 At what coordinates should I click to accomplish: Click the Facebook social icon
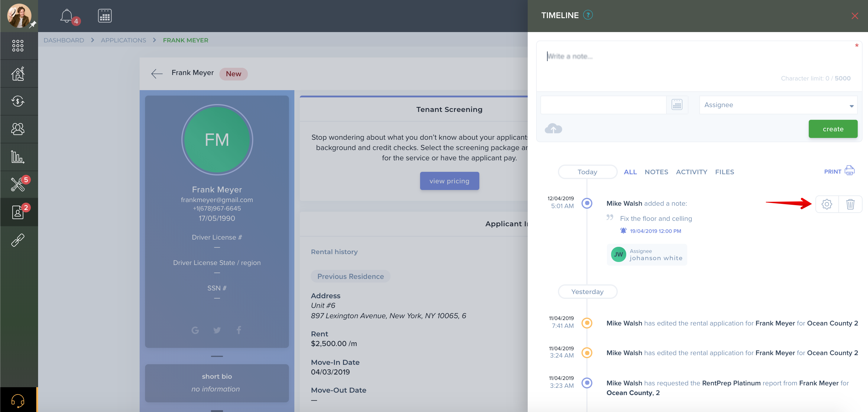(238, 330)
